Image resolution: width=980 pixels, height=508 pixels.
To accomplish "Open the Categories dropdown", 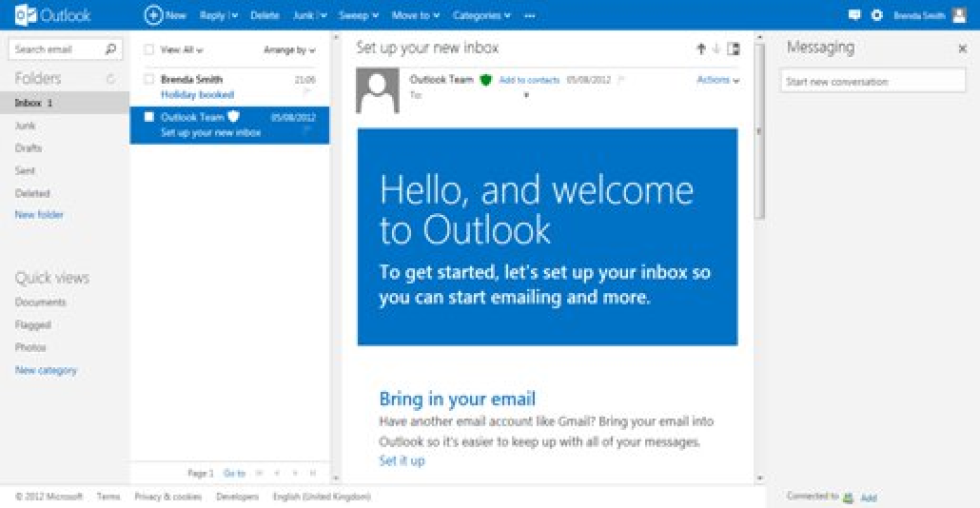I will point(482,16).
